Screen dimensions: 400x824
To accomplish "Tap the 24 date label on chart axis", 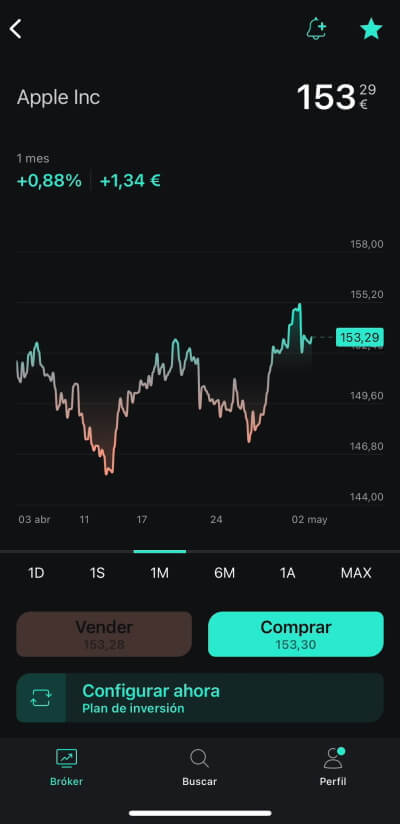I will [216, 520].
